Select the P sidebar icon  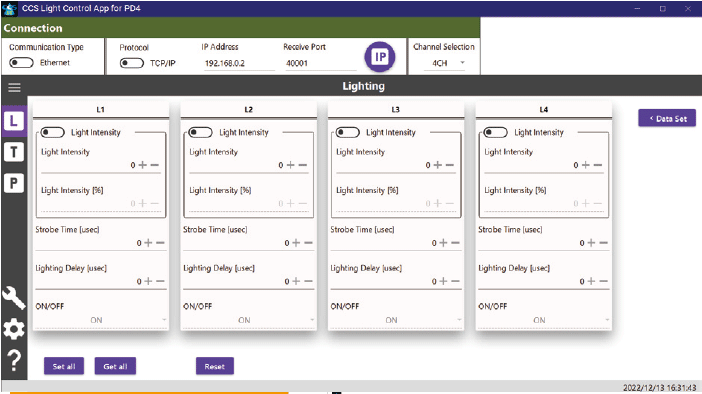click(x=14, y=183)
